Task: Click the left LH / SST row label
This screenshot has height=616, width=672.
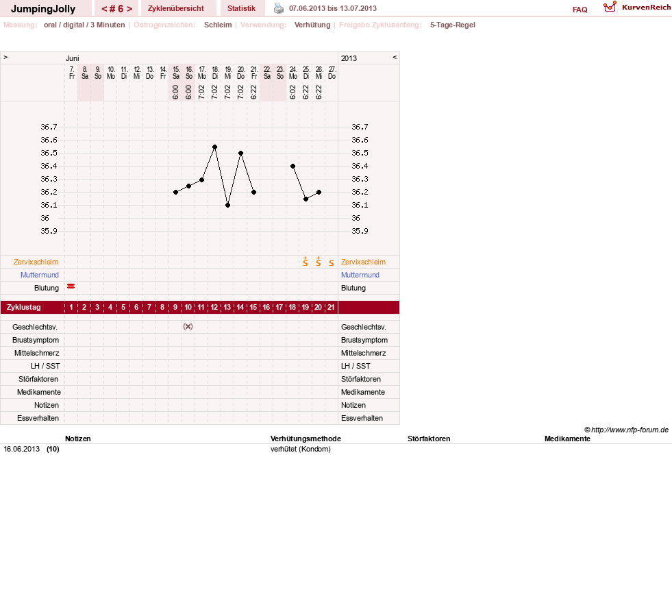Action: pos(45,366)
